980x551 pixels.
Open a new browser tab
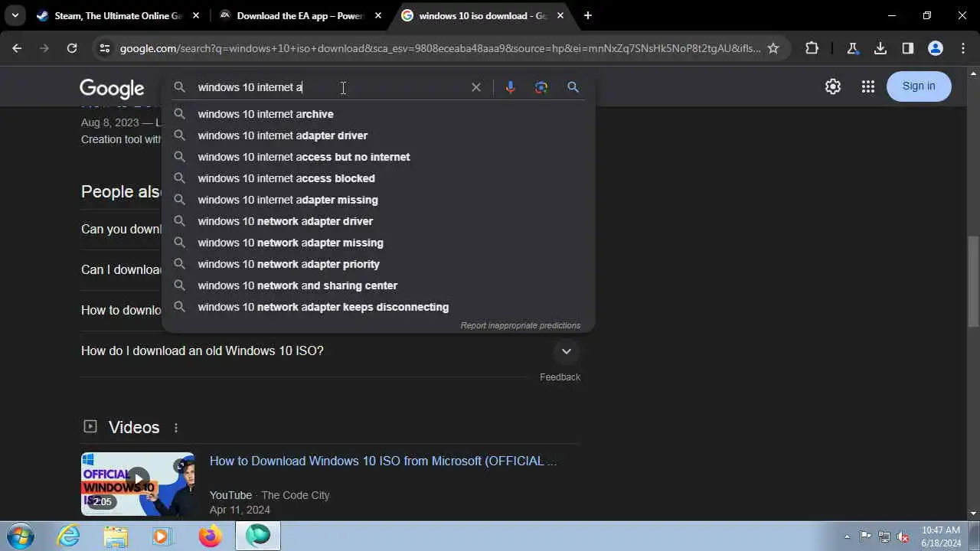[588, 15]
